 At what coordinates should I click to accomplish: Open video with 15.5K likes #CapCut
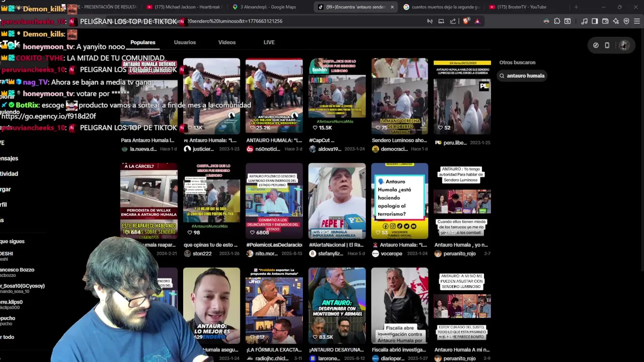[337, 96]
